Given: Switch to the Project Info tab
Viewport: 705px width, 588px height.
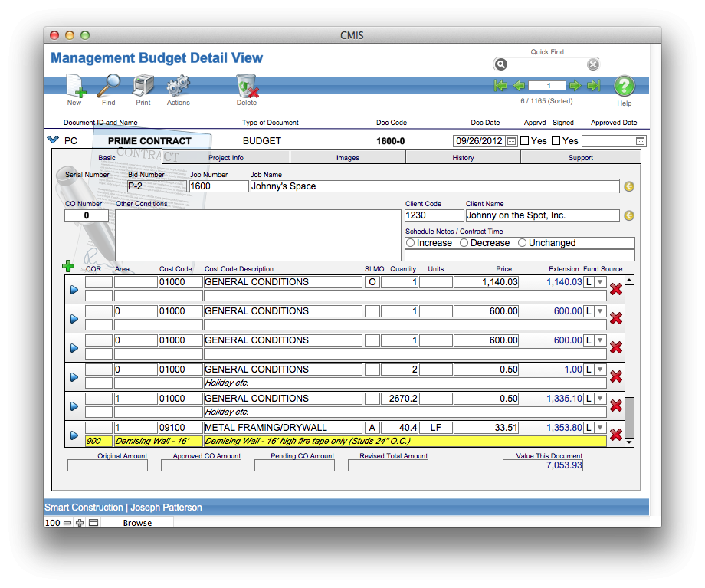Looking at the screenshot, I should click(x=225, y=157).
